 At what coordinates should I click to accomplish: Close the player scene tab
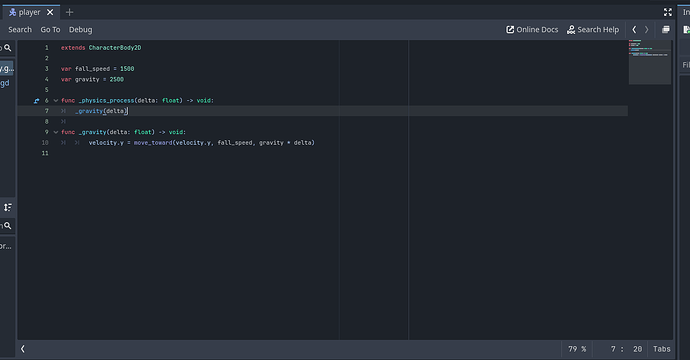click(50, 12)
